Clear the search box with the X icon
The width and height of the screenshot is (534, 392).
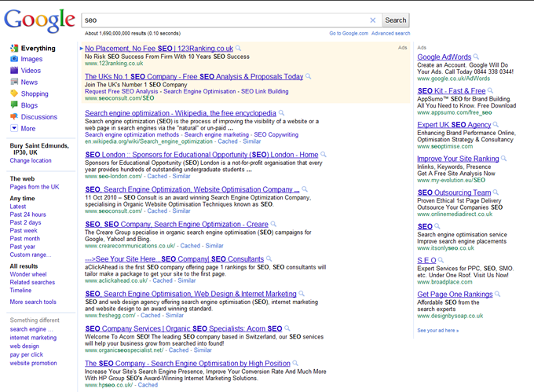(x=373, y=20)
